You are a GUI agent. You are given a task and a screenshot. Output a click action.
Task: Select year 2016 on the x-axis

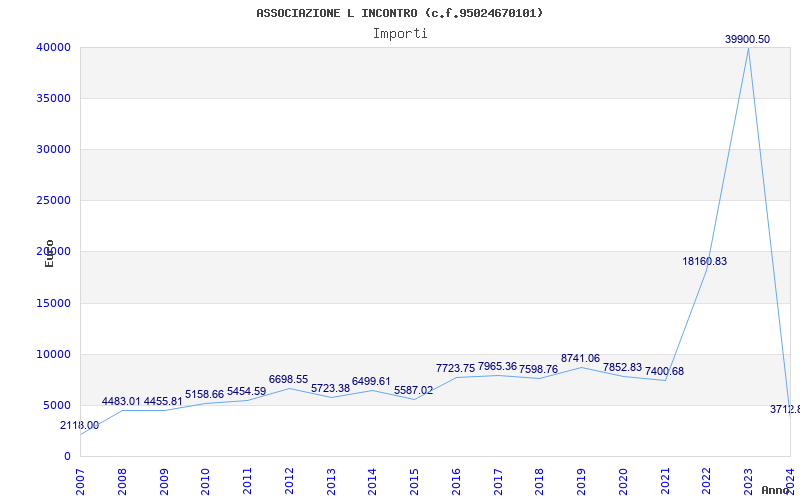coord(456,482)
